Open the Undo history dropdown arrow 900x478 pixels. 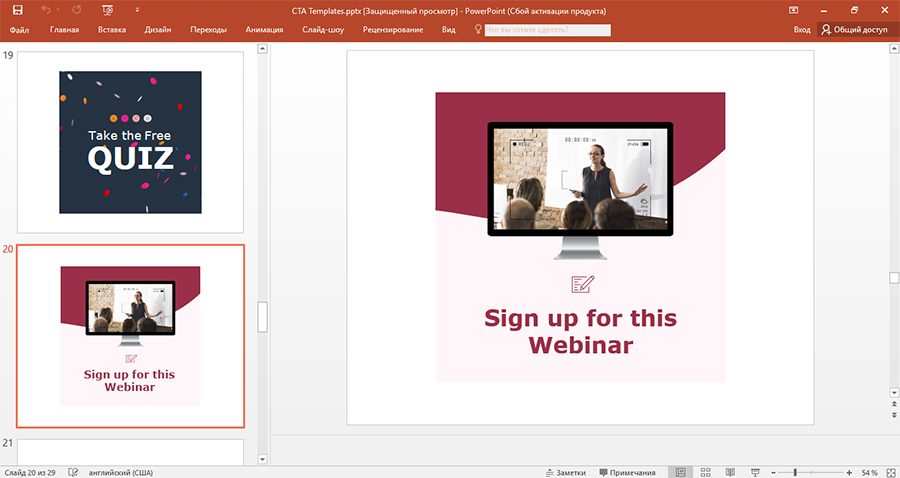point(59,10)
